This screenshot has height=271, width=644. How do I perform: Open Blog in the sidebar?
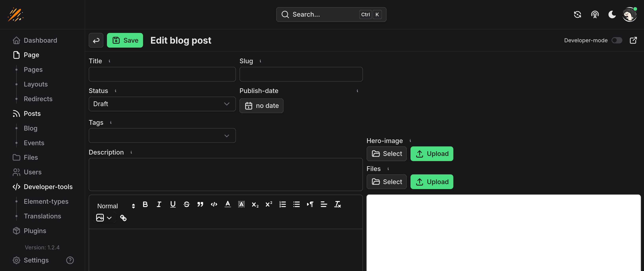[31, 128]
